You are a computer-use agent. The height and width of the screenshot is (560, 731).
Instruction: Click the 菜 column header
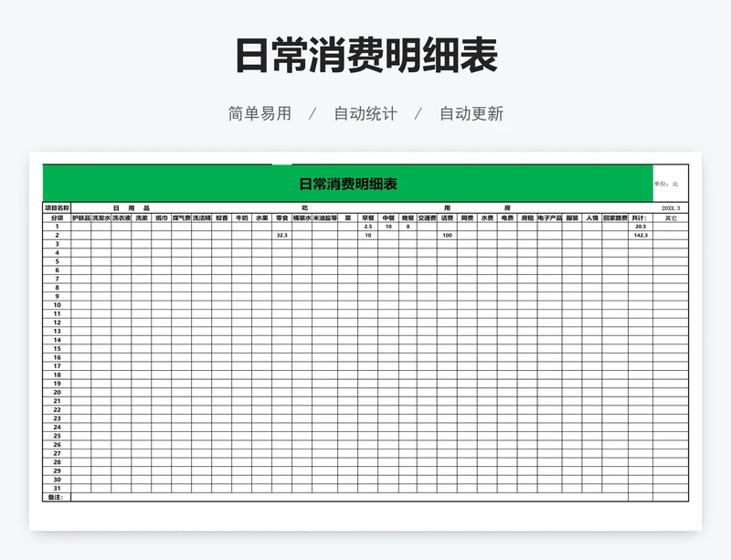pos(348,217)
